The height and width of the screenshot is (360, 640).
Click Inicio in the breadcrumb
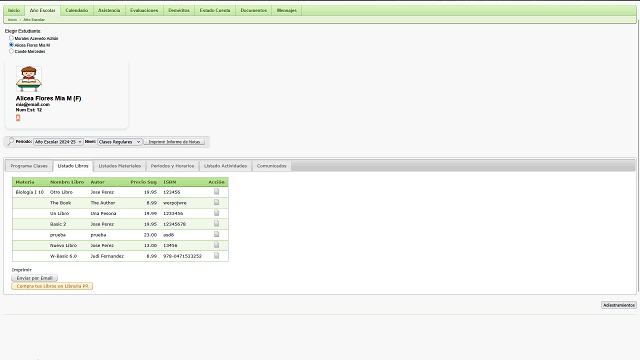point(13,20)
